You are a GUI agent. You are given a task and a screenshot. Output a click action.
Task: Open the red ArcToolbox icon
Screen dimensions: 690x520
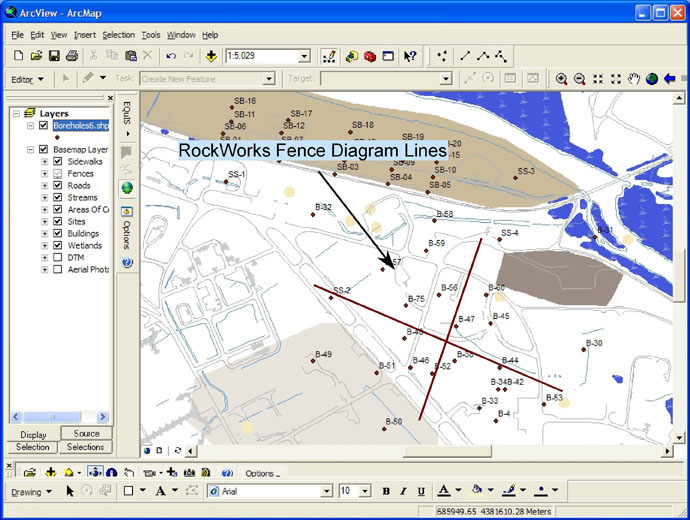pyautogui.click(x=370, y=56)
